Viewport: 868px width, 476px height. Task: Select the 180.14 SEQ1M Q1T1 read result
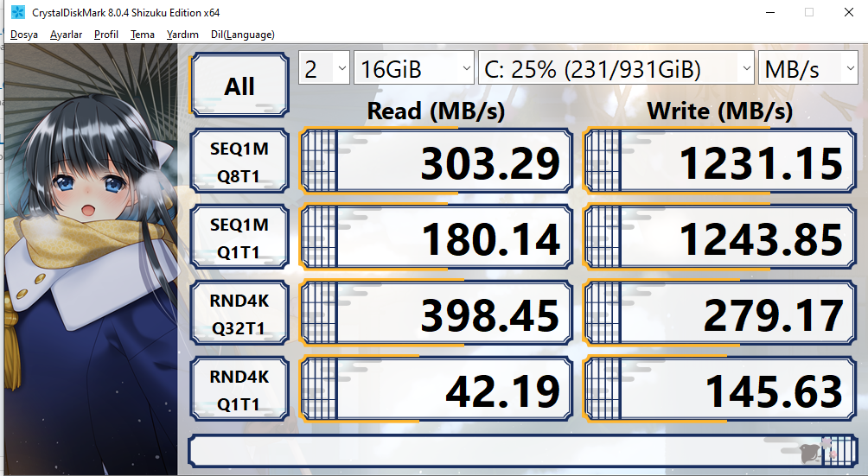pos(437,238)
